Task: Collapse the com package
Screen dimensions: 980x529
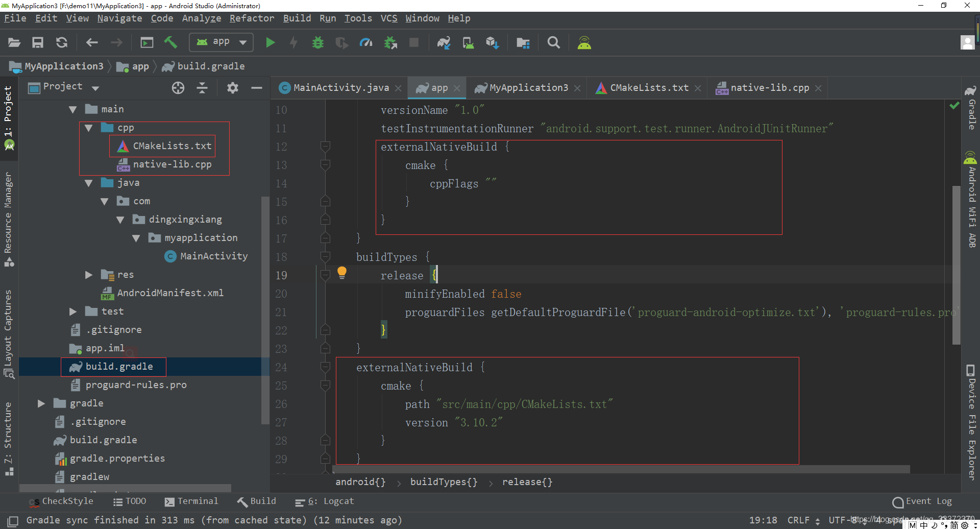Action: pos(105,201)
